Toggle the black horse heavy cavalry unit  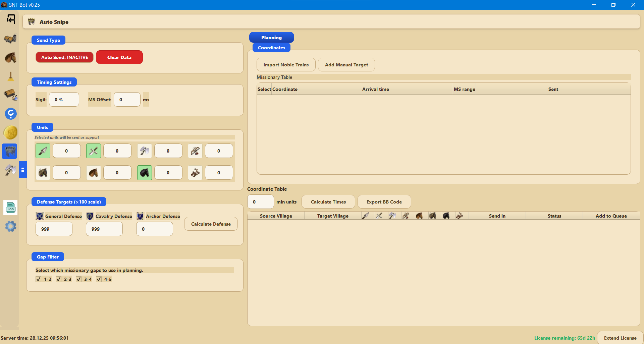point(145,173)
